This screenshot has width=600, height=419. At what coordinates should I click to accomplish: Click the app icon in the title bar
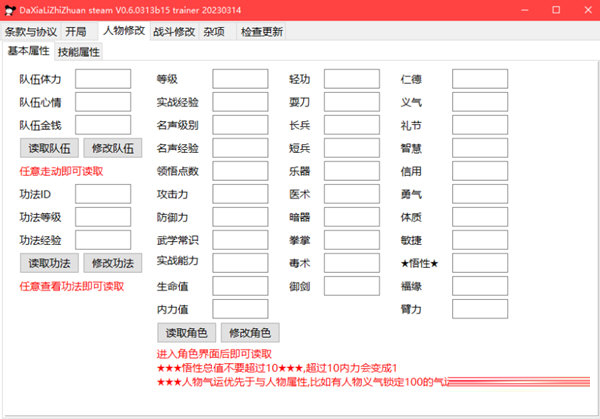(x=10, y=10)
